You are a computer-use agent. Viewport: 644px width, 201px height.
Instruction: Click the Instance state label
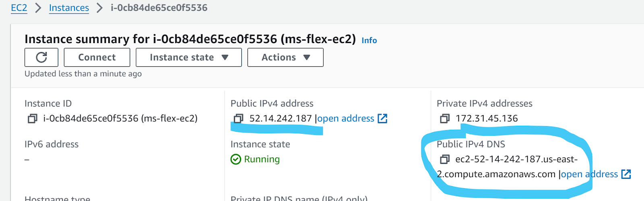click(260, 144)
